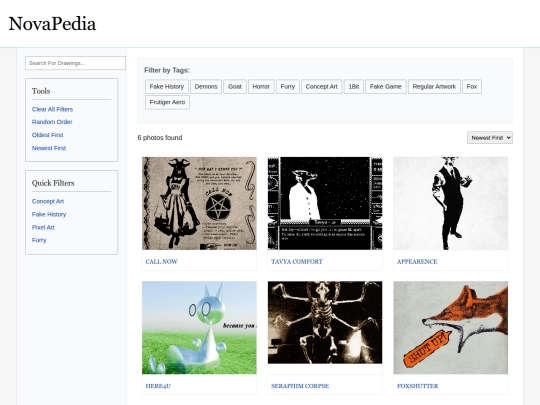The height and width of the screenshot is (405, 540).
Task: Apply the Concept Art quick filter
Action: [48, 201]
